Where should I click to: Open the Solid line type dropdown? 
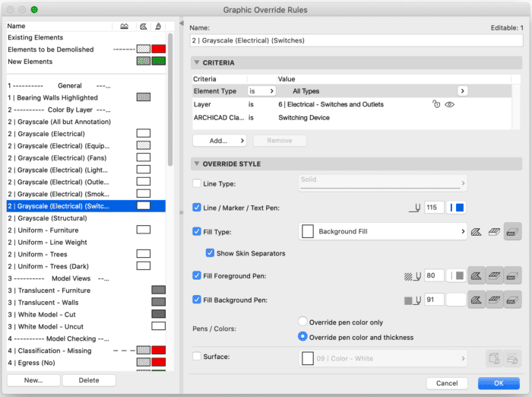click(x=383, y=183)
